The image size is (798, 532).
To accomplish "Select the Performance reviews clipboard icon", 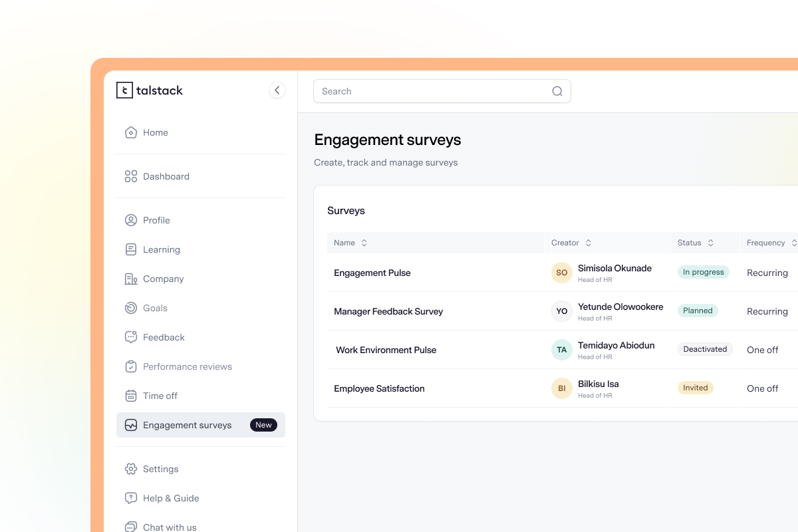I will pyautogui.click(x=131, y=366).
